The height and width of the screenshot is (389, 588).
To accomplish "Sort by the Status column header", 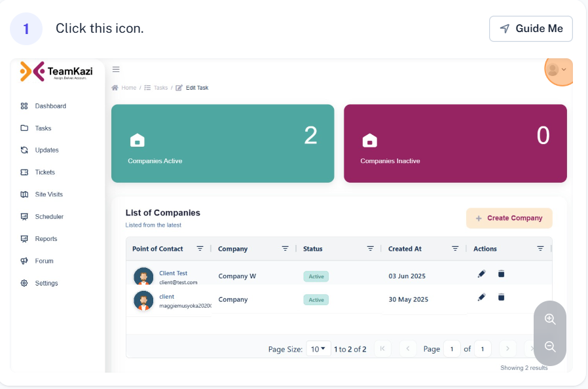I will [313, 249].
